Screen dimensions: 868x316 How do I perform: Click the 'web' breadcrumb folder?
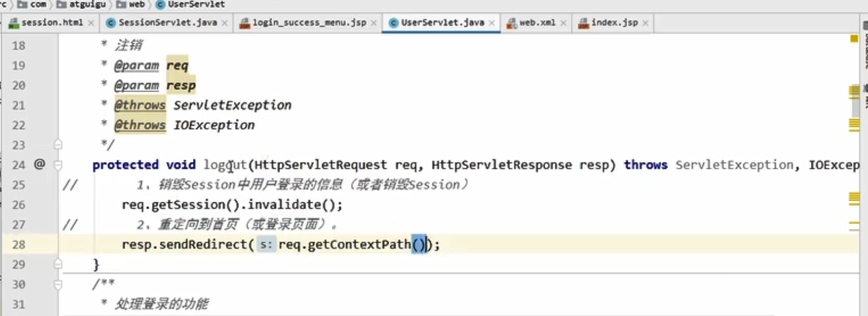click(136, 4)
